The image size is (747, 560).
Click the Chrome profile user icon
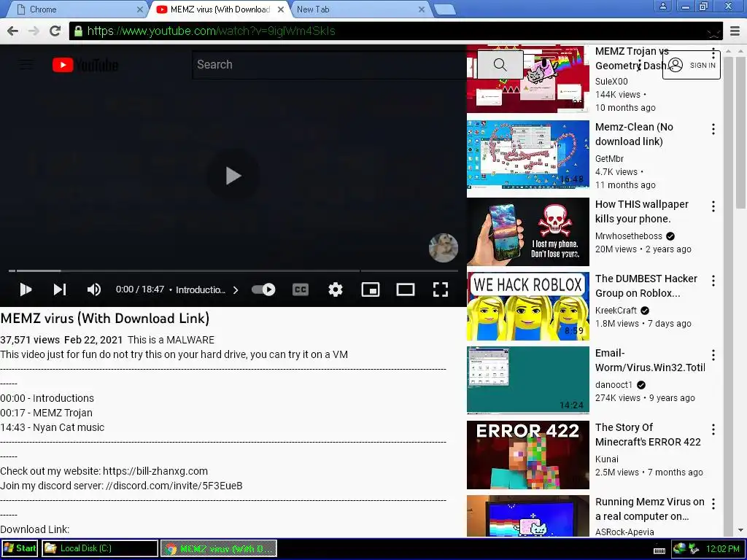click(x=662, y=7)
